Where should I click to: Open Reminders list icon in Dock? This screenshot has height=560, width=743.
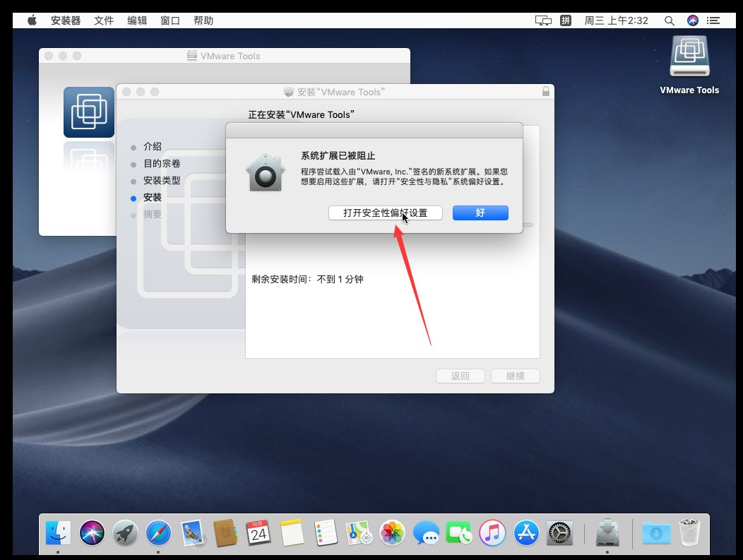(x=326, y=533)
